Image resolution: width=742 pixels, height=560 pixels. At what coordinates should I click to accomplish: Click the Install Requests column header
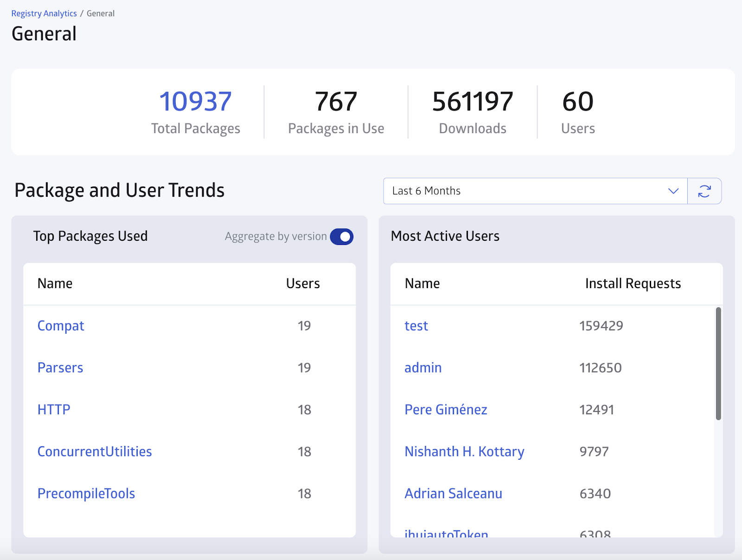tap(633, 283)
